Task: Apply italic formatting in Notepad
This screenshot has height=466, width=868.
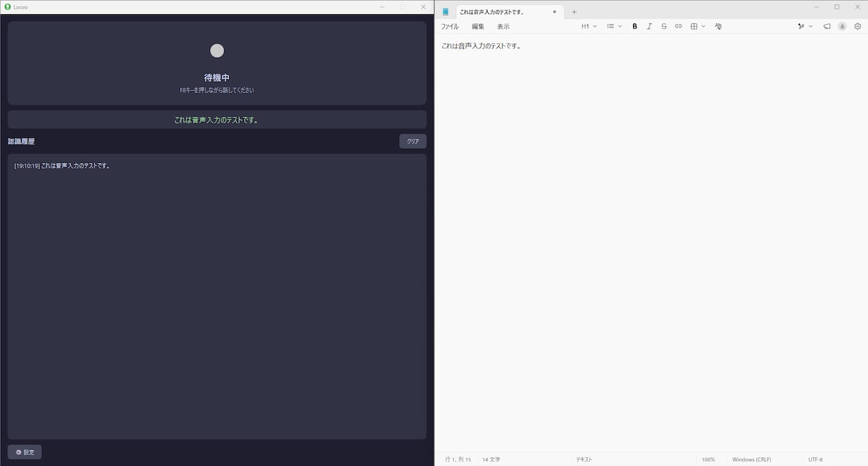Action: tap(649, 26)
